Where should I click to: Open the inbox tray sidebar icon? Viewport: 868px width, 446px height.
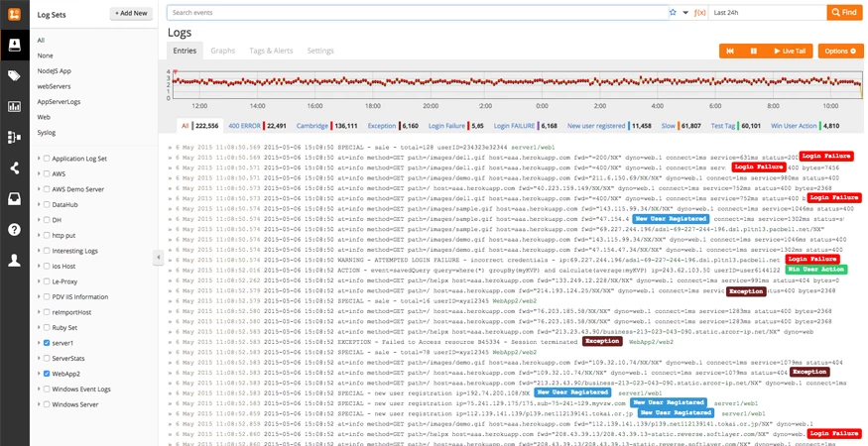point(15,198)
